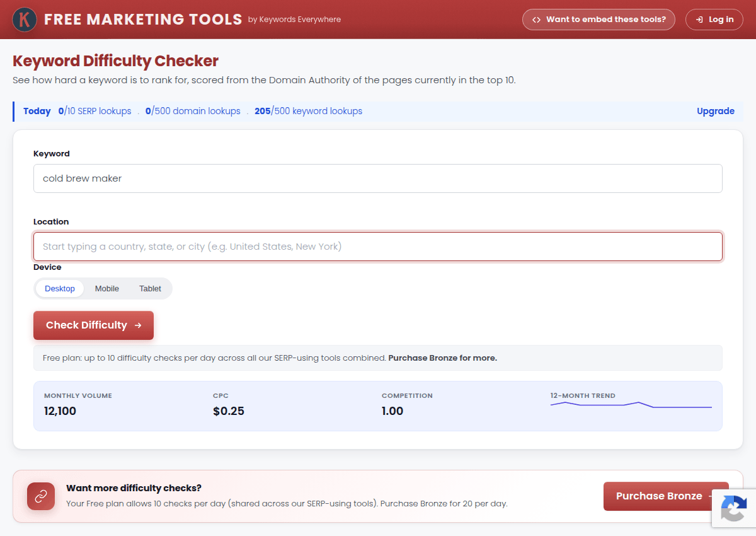Click 'Purchase Bronze for more.' link

(442, 358)
